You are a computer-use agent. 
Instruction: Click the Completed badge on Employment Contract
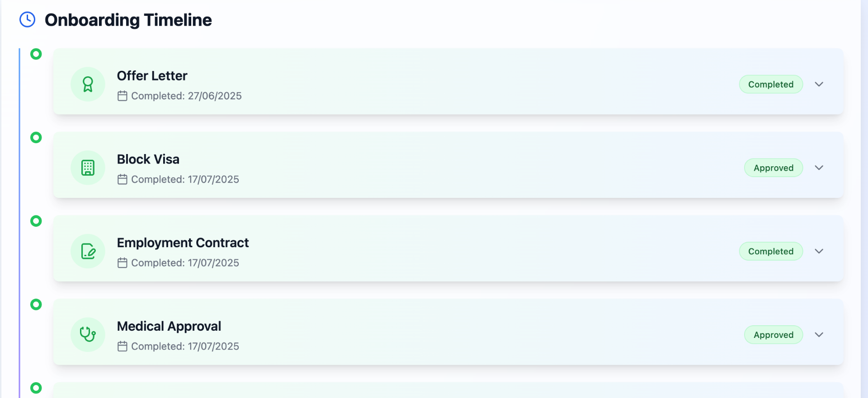coord(771,252)
